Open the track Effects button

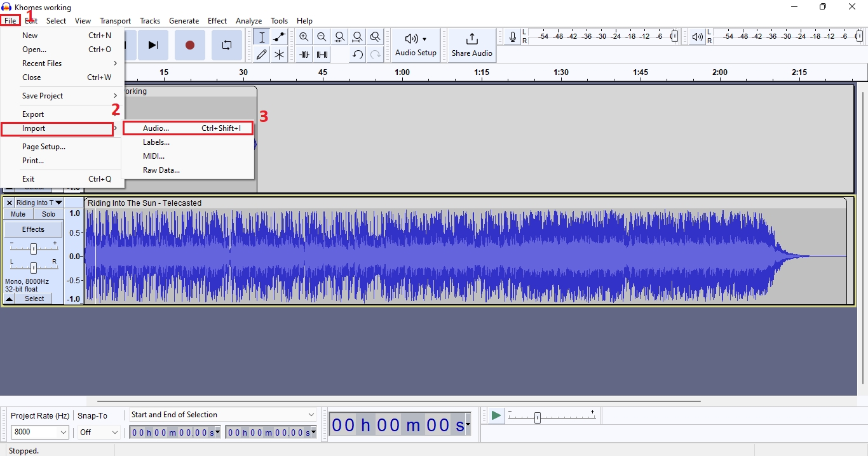coord(33,229)
